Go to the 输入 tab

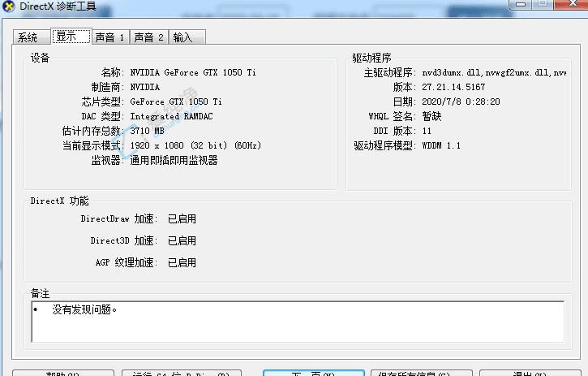click(187, 37)
